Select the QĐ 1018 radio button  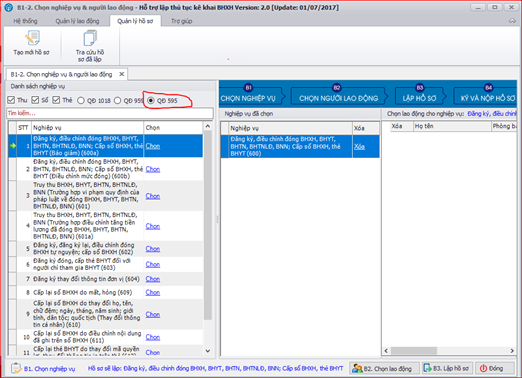pos(81,100)
